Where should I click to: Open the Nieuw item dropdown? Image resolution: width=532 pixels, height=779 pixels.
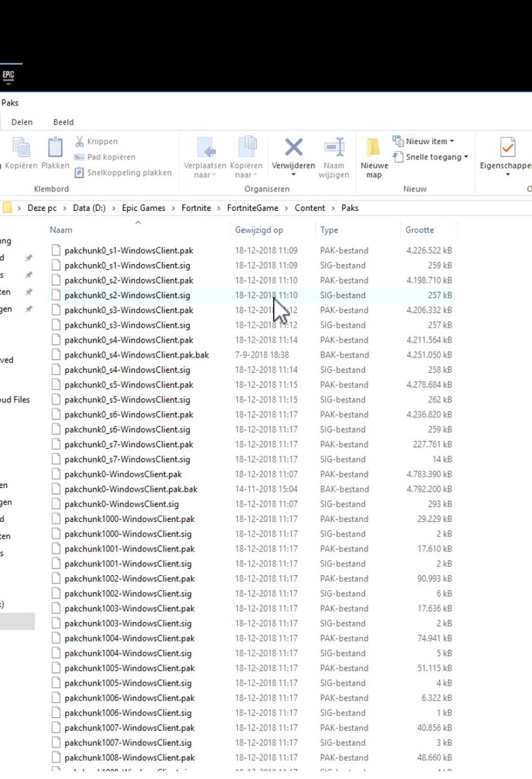[424, 141]
